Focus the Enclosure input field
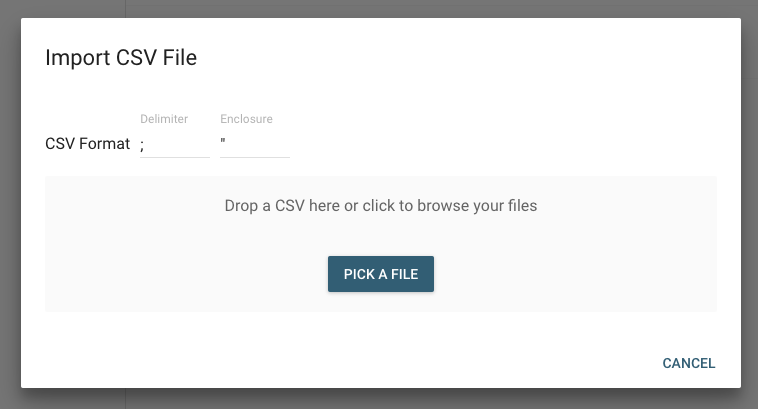Image resolution: width=758 pixels, height=409 pixels. coord(255,144)
